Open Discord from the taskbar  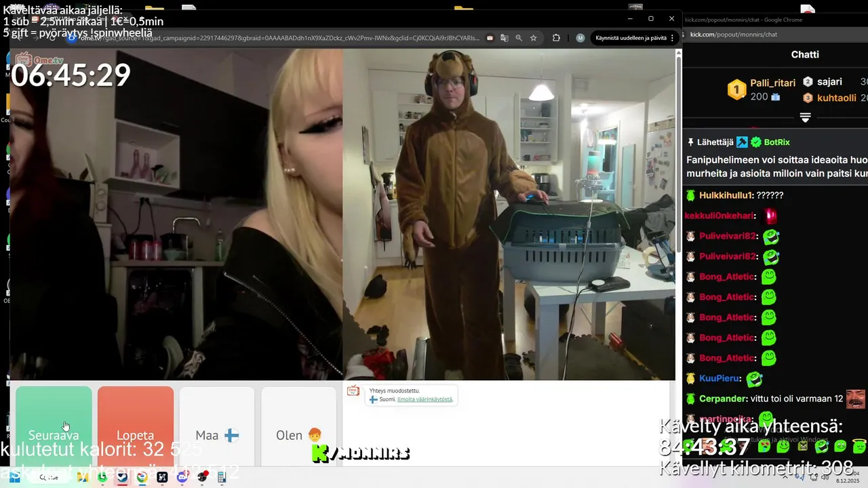pyautogui.click(x=182, y=477)
